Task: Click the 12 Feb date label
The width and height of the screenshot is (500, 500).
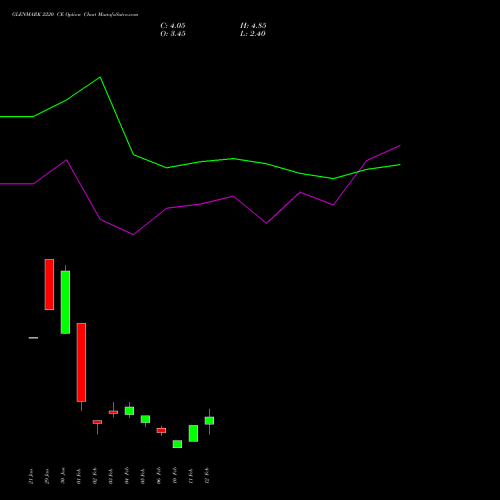Action: pyautogui.click(x=207, y=476)
